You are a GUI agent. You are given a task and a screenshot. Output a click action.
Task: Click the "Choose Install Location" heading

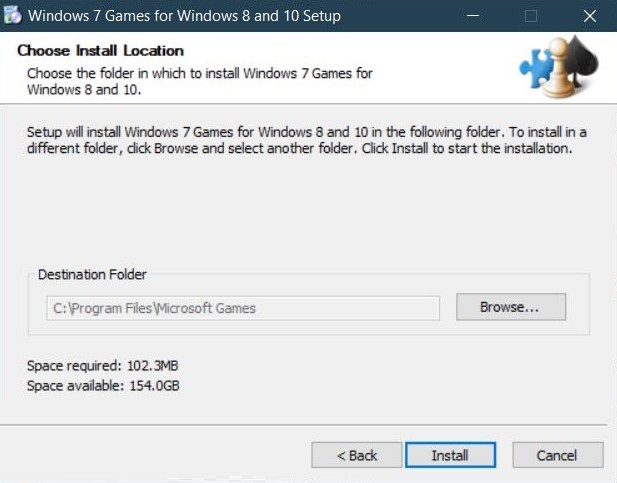101,51
